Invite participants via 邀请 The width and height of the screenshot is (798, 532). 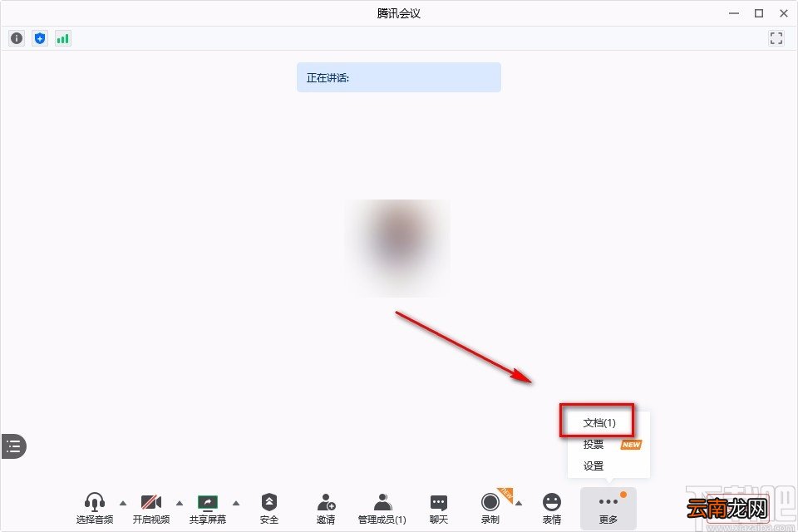point(326,508)
